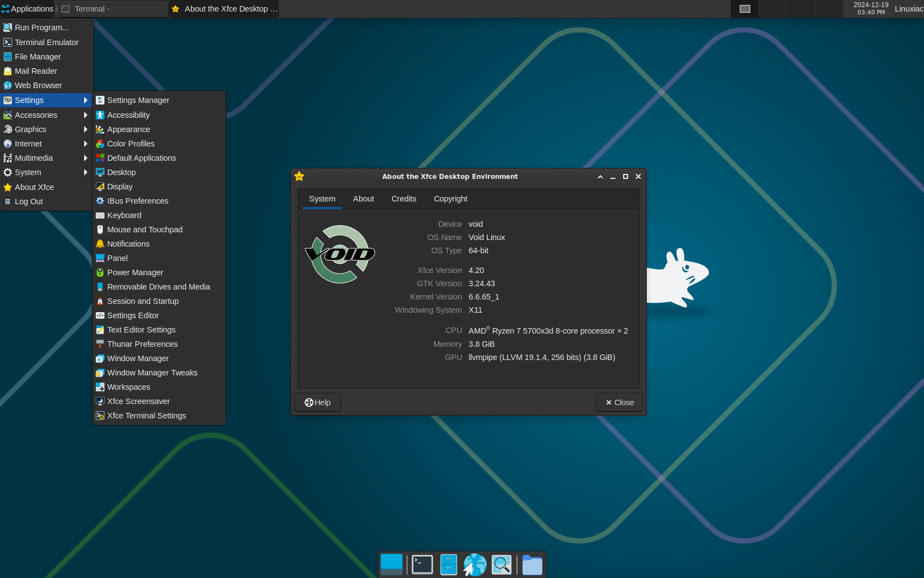Expand the Internet submenu
924x578 pixels.
(x=46, y=144)
